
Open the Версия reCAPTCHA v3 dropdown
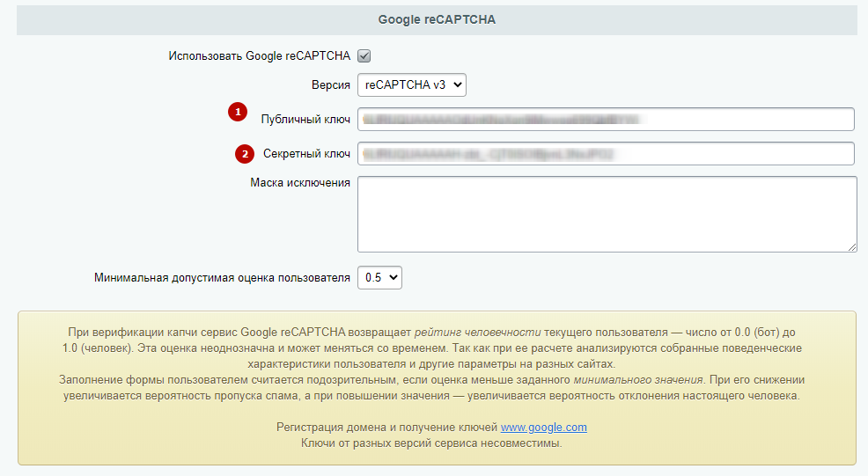pos(412,84)
